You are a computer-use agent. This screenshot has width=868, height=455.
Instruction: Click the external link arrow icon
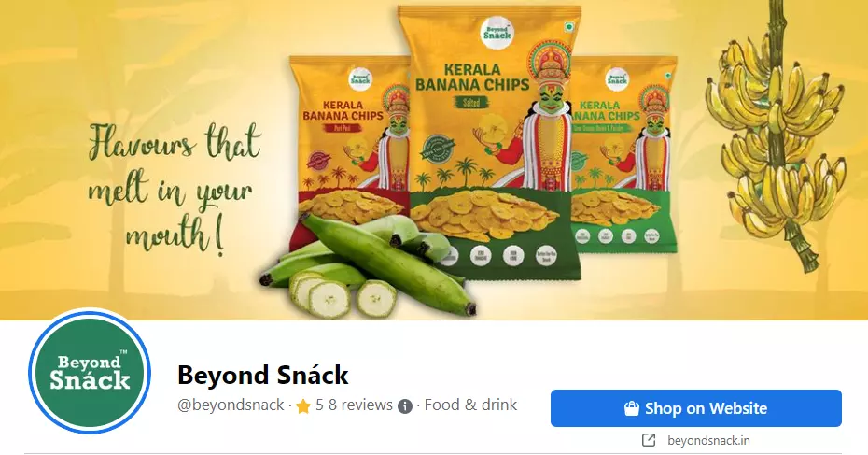pyautogui.click(x=649, y=441)
